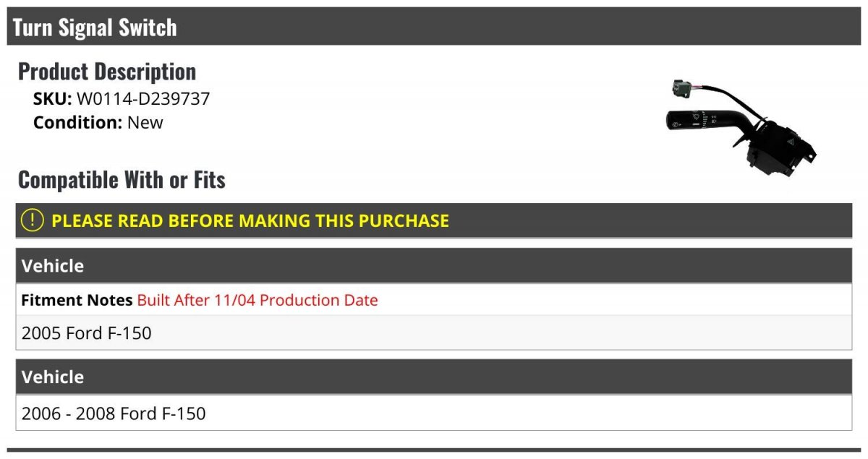868x459 pixels.
Task: Click PLEASE READ BEFORE MAKING THIS PURCHASE banner
Action: 434,220
